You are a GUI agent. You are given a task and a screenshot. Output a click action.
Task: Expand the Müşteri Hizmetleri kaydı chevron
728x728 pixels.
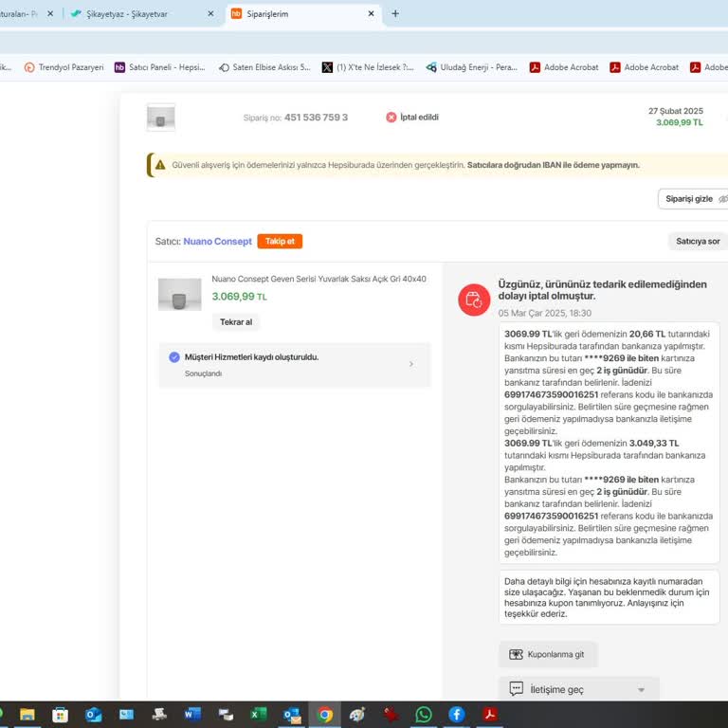[410, 364]
